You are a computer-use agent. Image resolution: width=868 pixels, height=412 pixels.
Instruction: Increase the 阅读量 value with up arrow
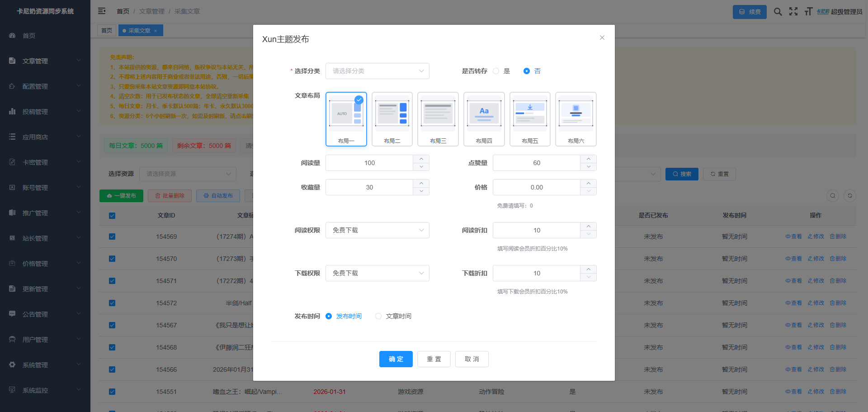421,159
